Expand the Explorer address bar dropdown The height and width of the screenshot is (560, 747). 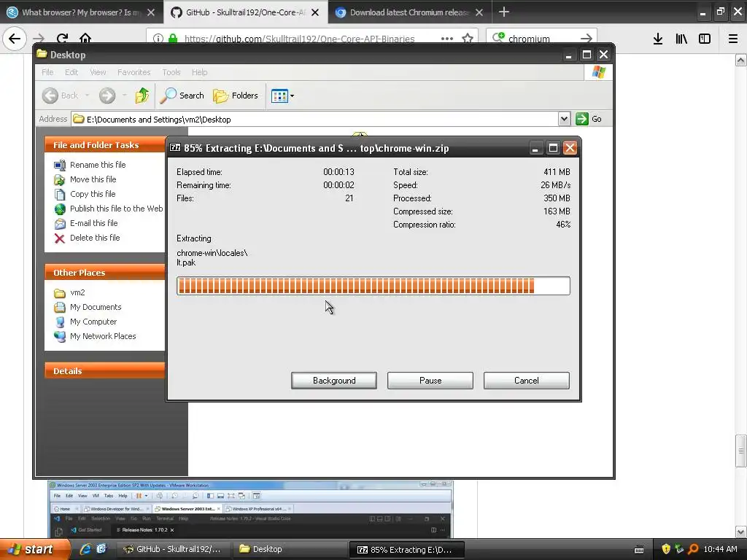click(564, 119)
